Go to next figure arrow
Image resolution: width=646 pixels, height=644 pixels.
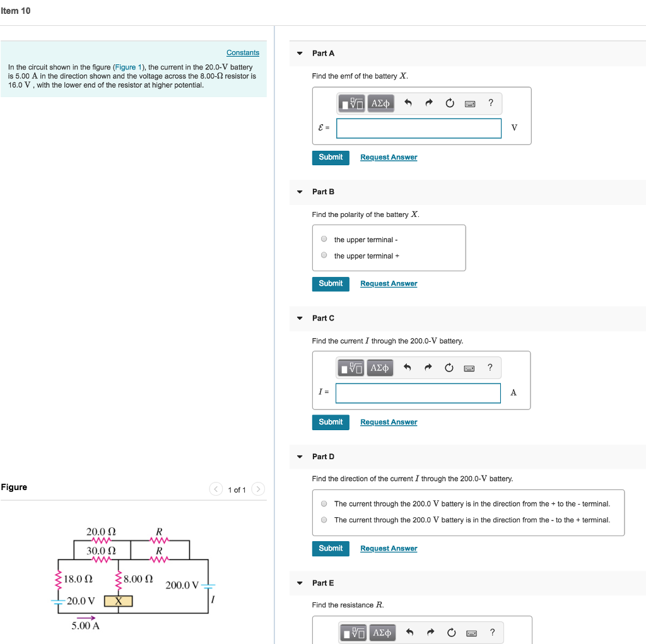[258, 489]
